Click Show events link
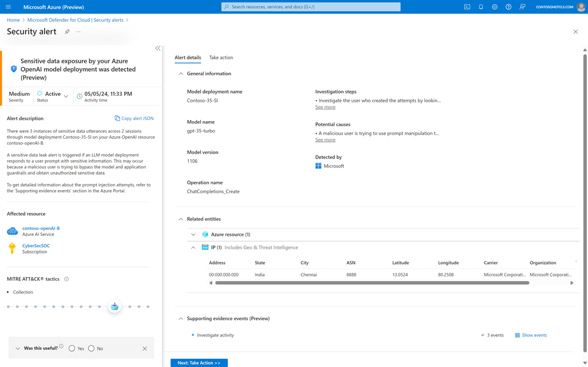The width and height of the screenshot is (588, 367). (534, 335)
